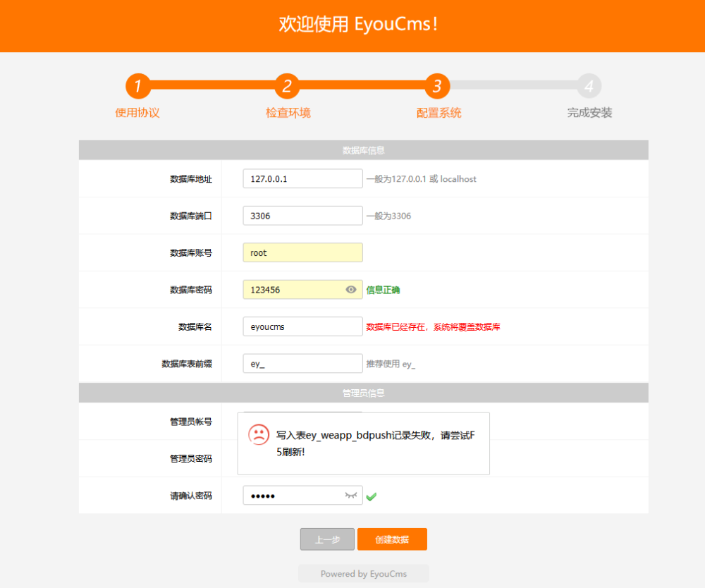The height and width of the screenshot is (588, 705).
Task: Click red warning 数据库已经存在 text
Action: (x=433, y=327)
